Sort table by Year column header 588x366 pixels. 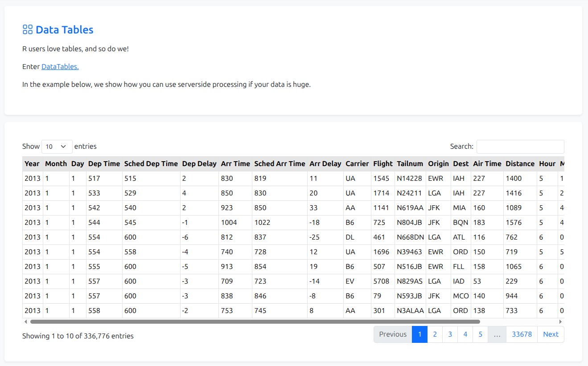tap(32, 164)
